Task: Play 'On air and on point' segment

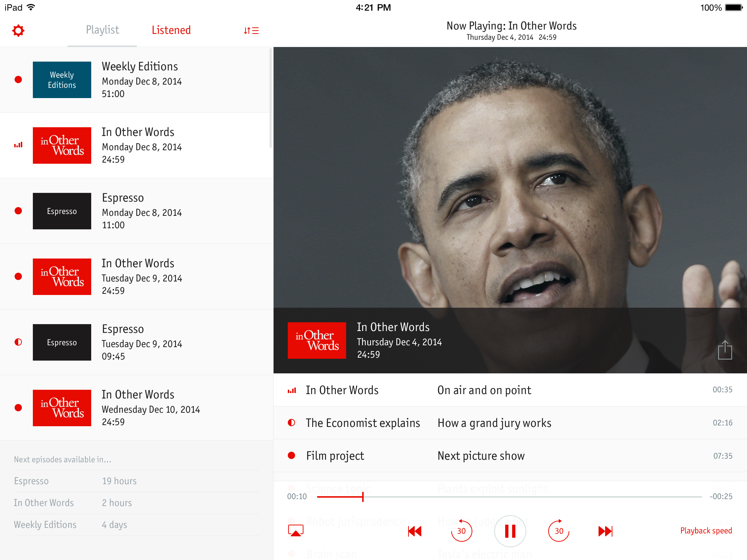Action: pos(510,390)
